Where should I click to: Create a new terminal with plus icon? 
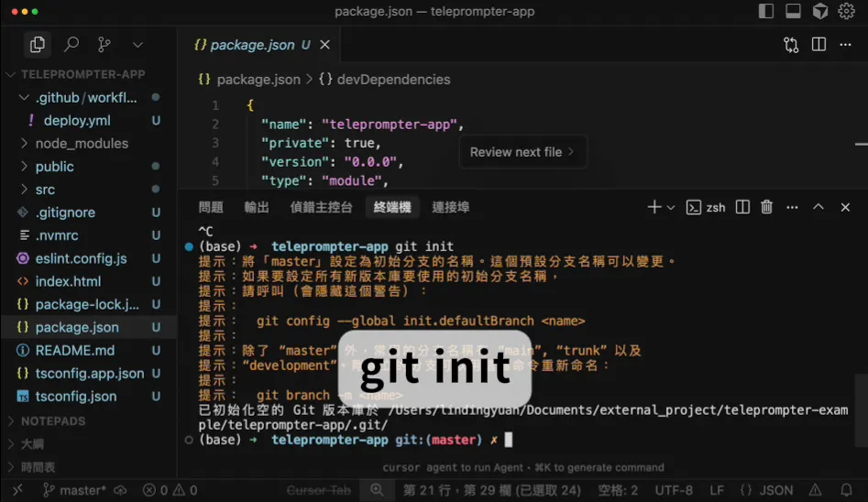(654, 208)
